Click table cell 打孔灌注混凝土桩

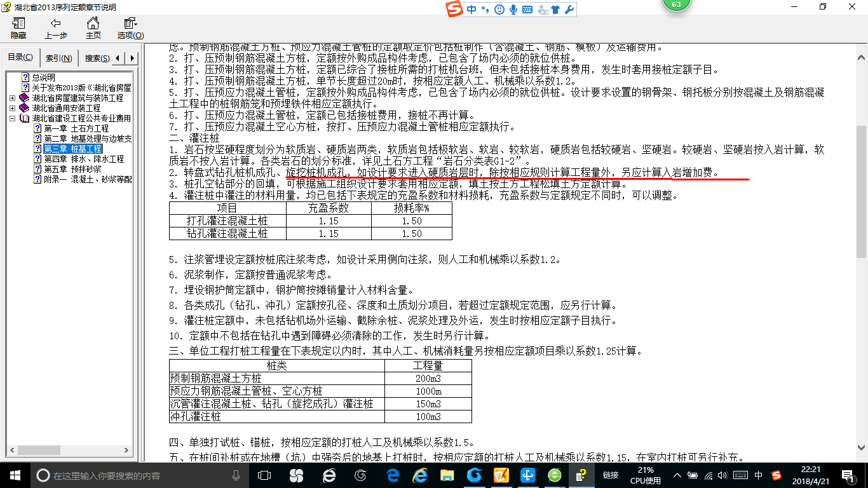point(228,220)
